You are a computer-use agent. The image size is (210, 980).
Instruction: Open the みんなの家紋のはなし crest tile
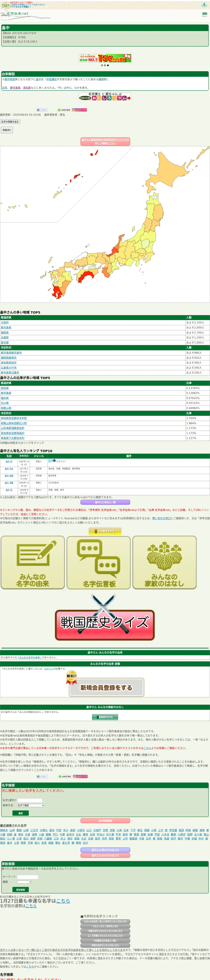point(165,562)
